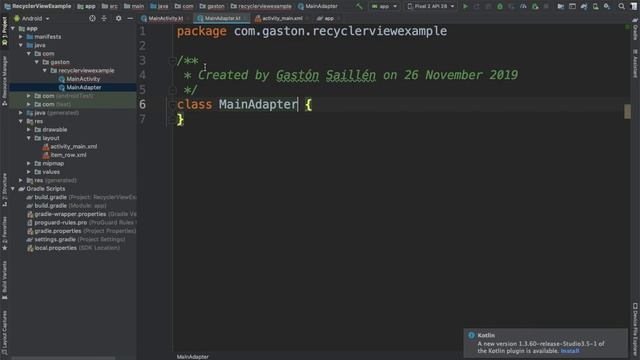Click the MainAdapter breadcrumb in navigation bar
The height and width of the screenshot is (360, 640).
[318, 6]
